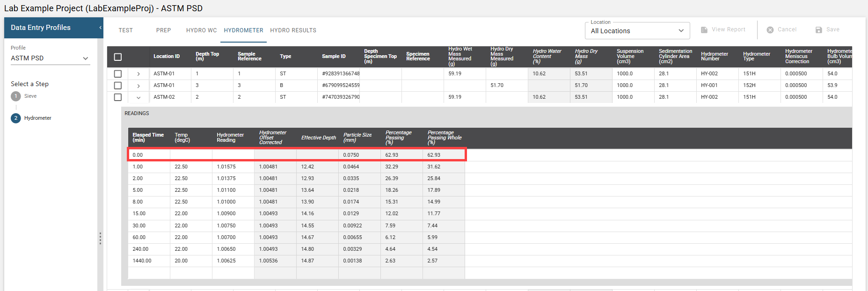Click the step 1 Sieve circle icon
Screen dimensions: 868x291
[x=16, y=96]
